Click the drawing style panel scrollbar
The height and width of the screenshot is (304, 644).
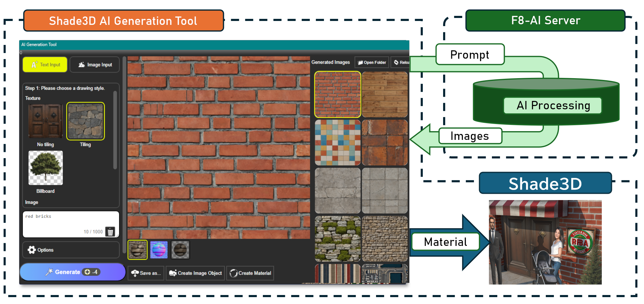click(x=115, y=130)
